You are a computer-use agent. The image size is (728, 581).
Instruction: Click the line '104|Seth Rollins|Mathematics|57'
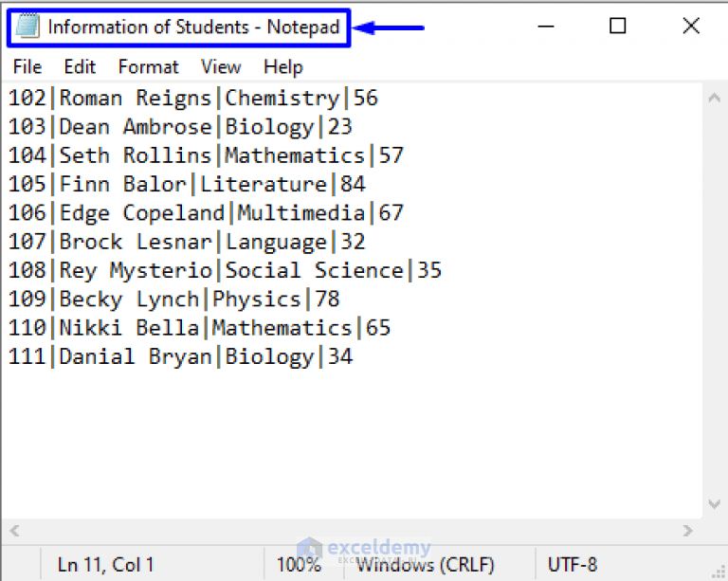206,155
